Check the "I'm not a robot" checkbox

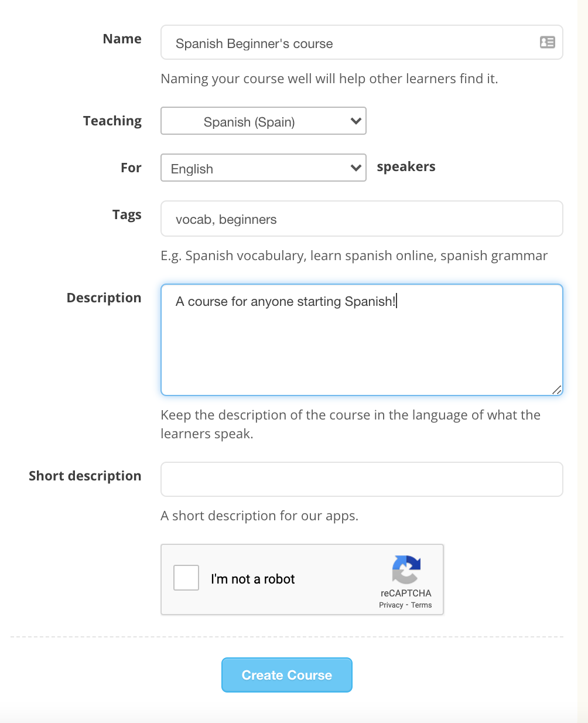[186, 578]
